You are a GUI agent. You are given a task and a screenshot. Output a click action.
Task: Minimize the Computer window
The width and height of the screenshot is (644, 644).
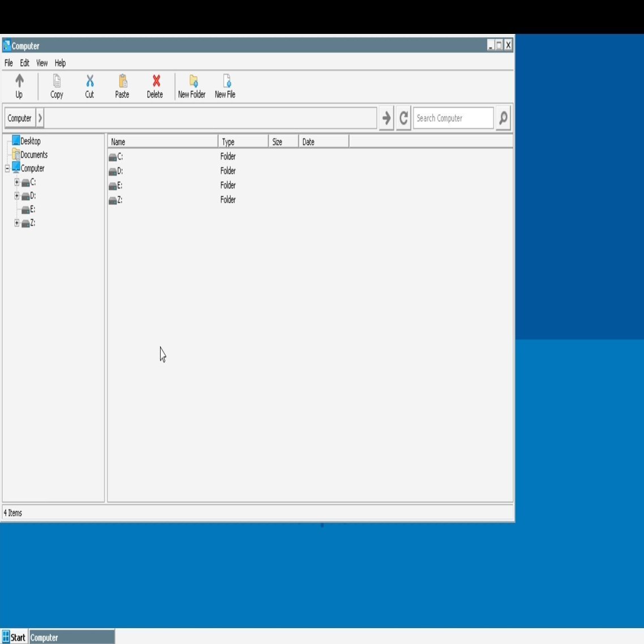coord(491,45)
